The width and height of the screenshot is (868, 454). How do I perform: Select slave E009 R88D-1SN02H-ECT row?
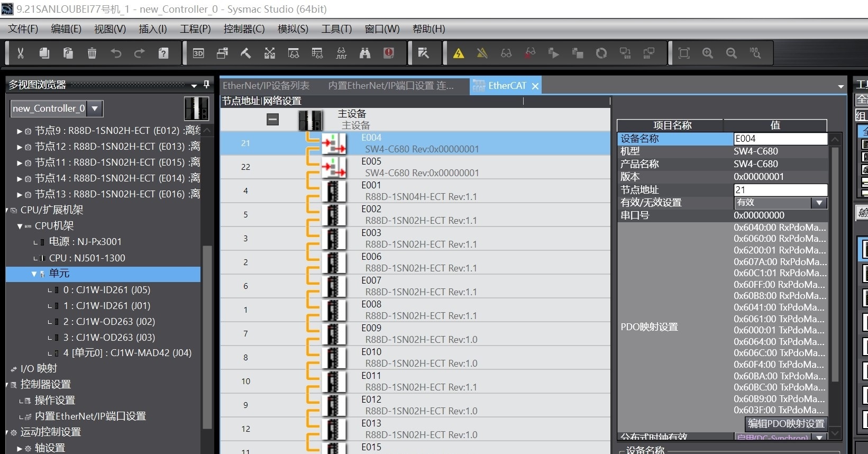(415, 334)
